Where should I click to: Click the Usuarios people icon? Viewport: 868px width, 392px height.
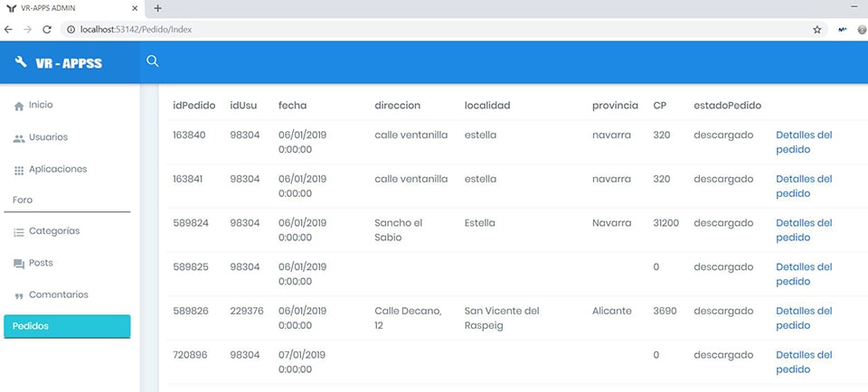[x=19, y=138]
